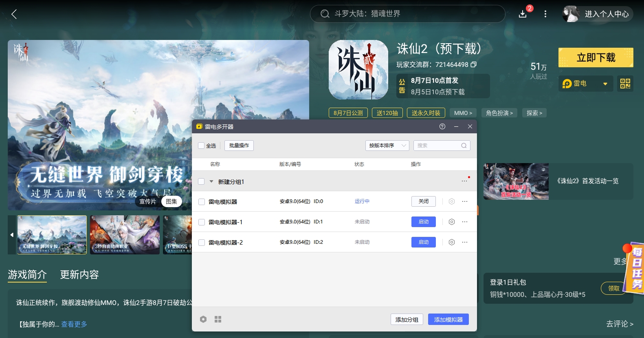Claim the 登录1日礼包 with 领取
Image resolution: width=644 pixels, height=338 pixels.
click(613, 288)
